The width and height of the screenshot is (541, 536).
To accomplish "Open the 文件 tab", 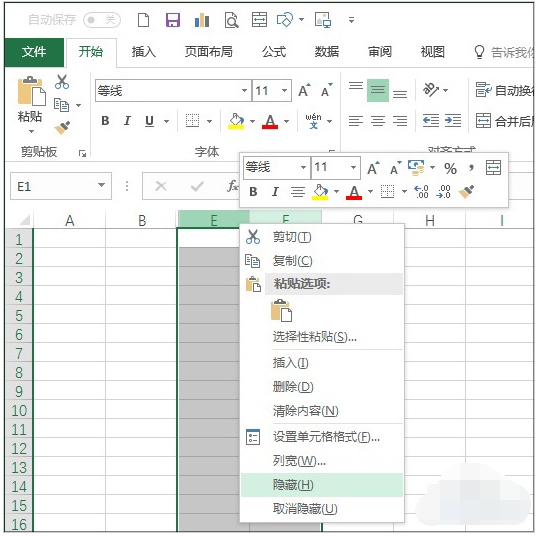I will click(x=34, y=52).
